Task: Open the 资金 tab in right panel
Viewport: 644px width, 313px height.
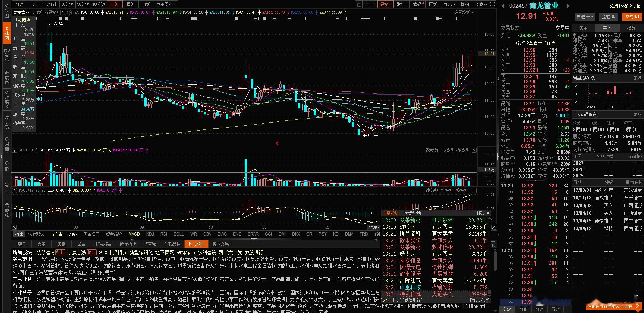Action: [584, 28]
